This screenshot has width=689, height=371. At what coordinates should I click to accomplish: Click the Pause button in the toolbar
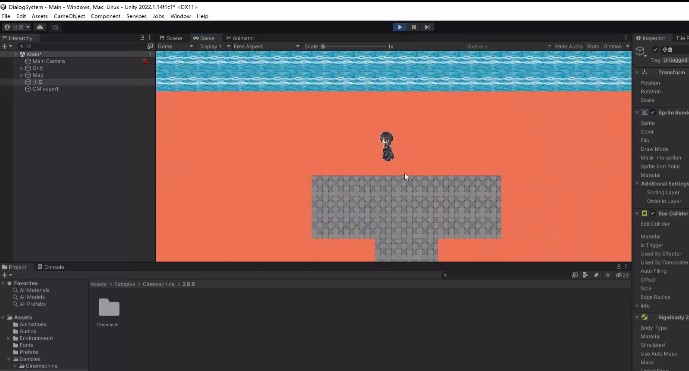point(413,27)
